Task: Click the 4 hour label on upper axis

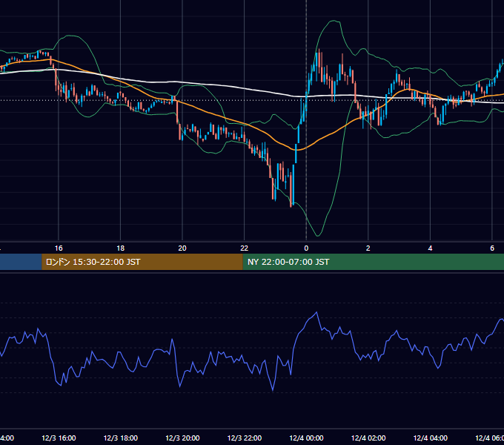Action: tap(430, 248)
